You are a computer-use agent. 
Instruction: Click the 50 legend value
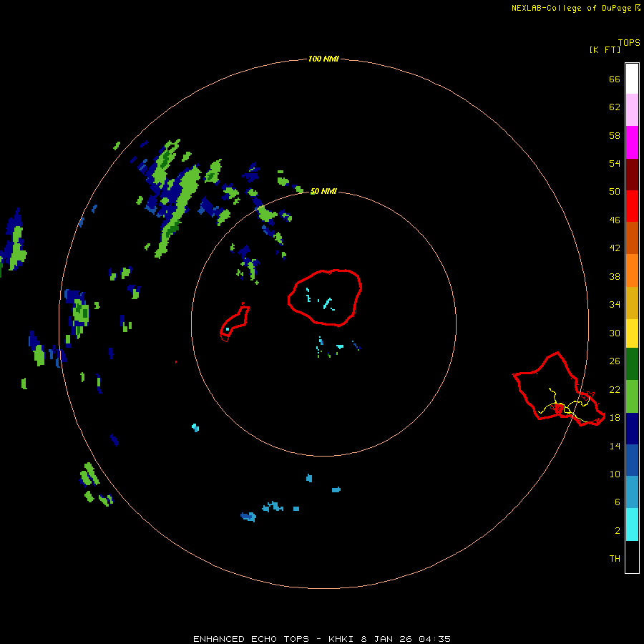pos(615,191)
